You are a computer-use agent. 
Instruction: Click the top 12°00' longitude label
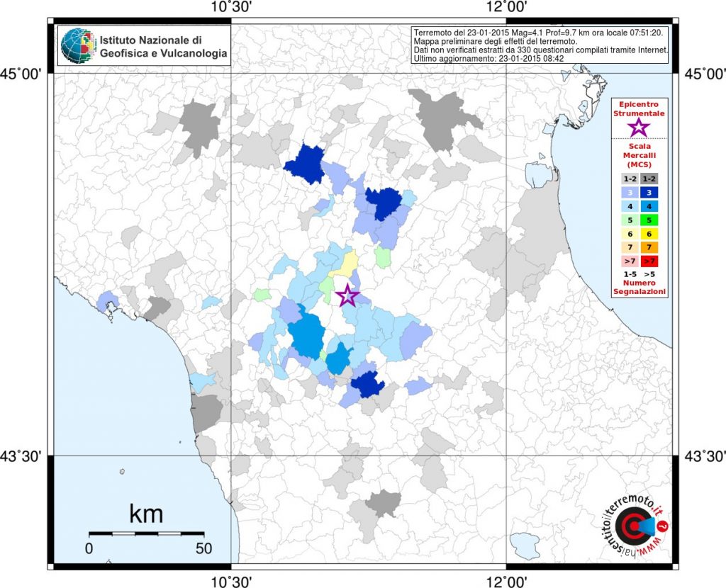(507, 7)
